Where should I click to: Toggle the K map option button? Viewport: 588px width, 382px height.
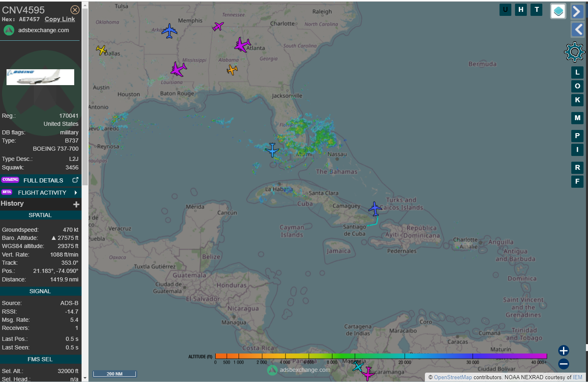(x=577, y=100)
